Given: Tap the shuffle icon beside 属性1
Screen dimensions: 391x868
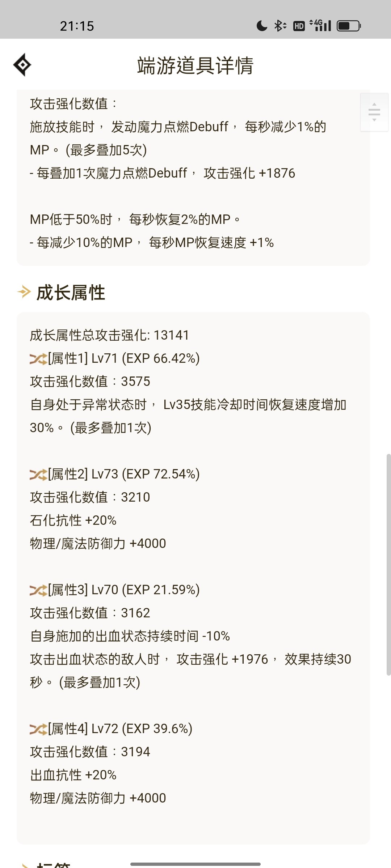Looking at the screenshot, I should click(38, 359).
